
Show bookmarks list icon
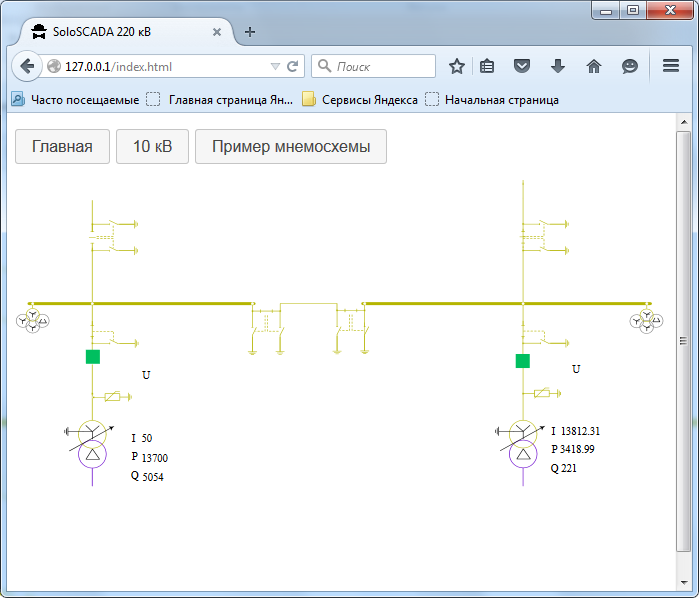click(x=487, y=66)
